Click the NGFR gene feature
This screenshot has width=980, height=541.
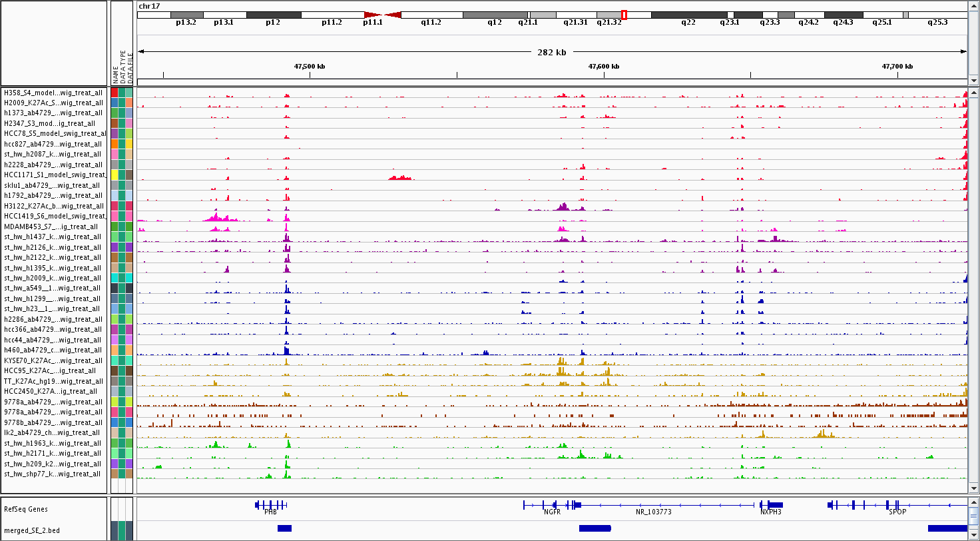(551, 505)
